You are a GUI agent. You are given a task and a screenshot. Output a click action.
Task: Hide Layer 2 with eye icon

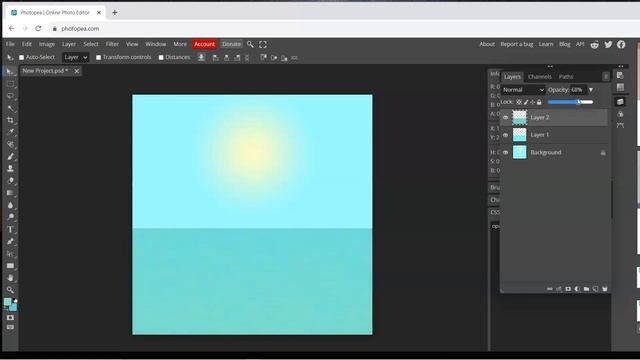(x=505, y=118)
